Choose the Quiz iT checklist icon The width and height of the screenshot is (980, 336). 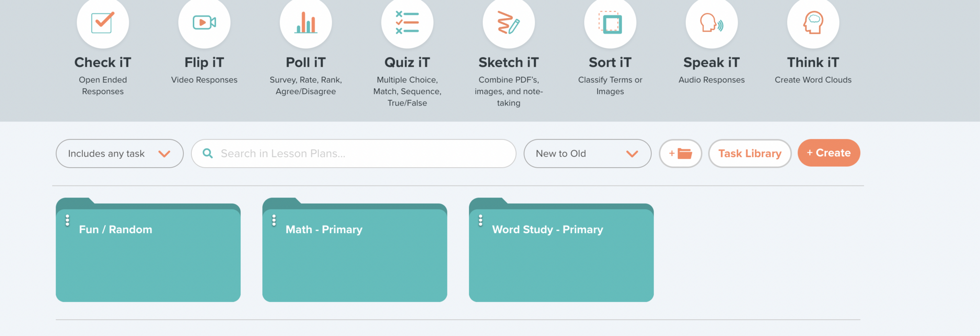pos(407,22)
